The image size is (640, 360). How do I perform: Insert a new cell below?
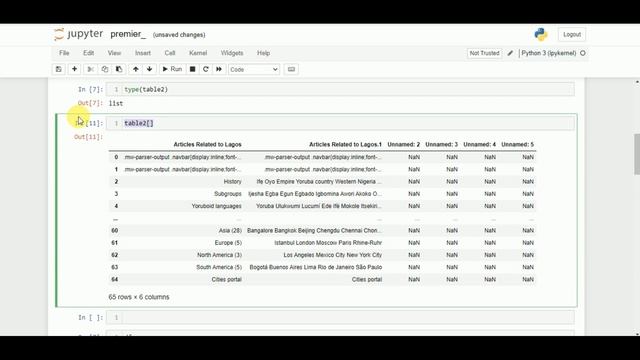[74, 69]
